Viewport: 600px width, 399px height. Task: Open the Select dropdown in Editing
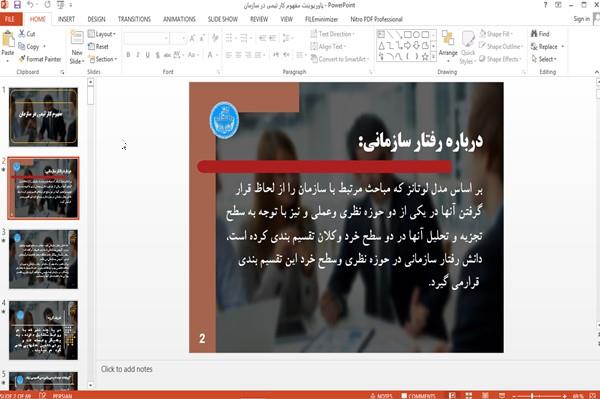point(544,59)
